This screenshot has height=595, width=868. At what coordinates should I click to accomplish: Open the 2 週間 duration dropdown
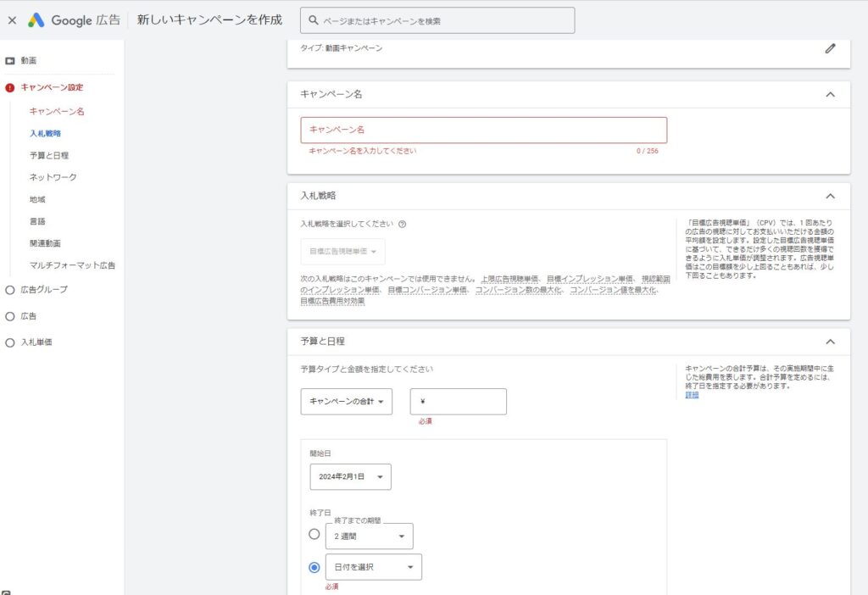[369, 536]
